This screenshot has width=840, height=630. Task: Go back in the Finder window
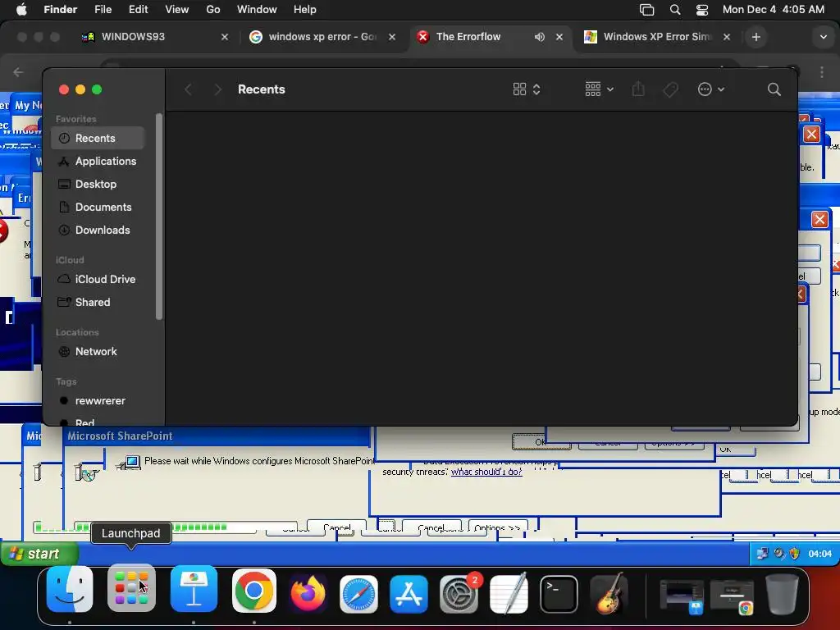[188, 89]
